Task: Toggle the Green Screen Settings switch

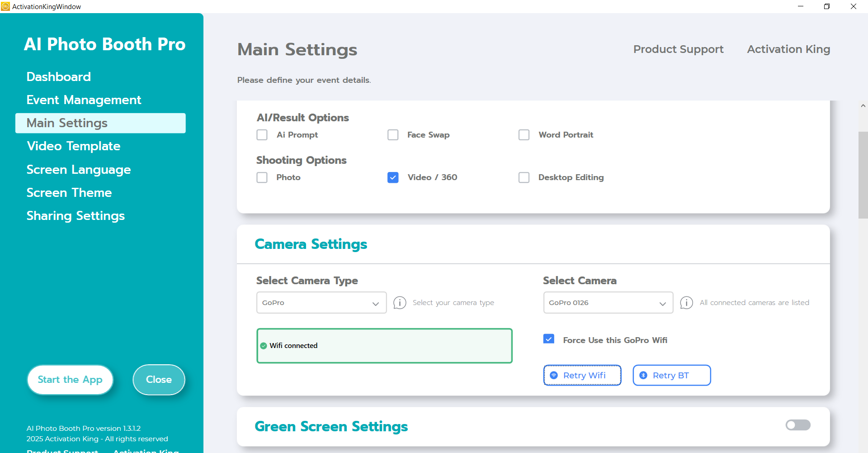Action: tap(797, 425)
